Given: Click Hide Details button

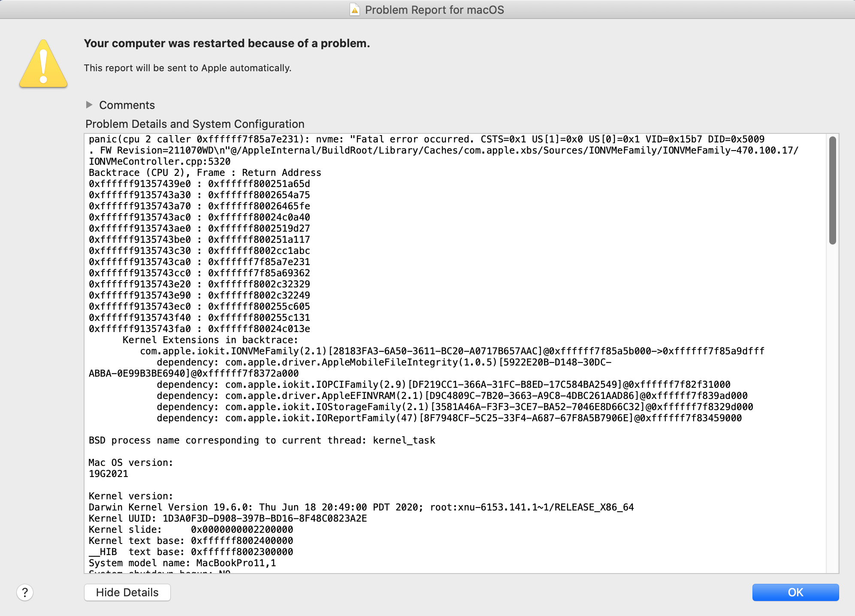Looking at the screenshot, I should tap(127, 592).
